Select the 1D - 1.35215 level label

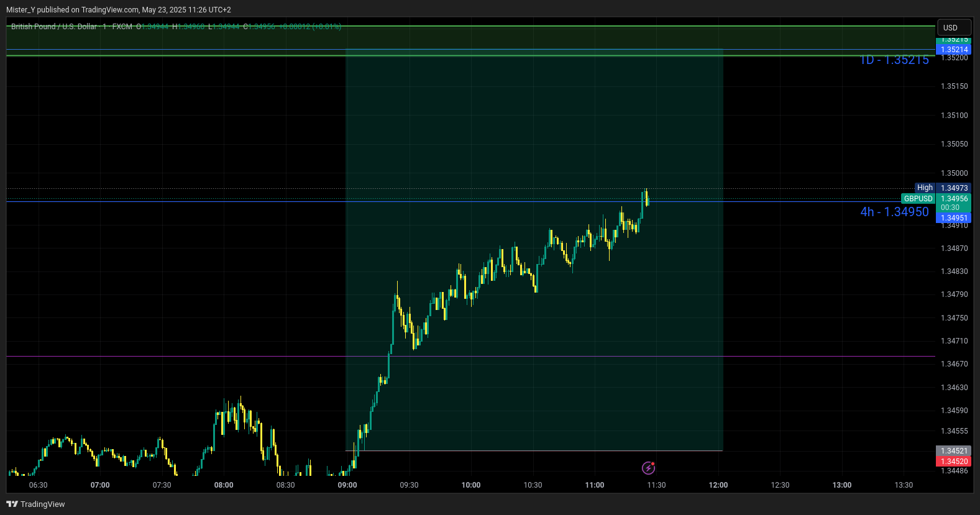[895, 60]
